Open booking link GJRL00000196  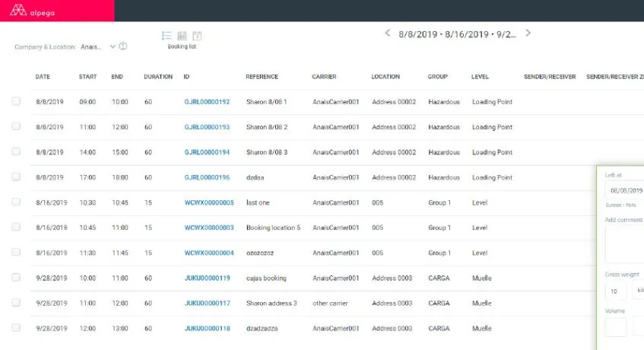pyautogui.click(x=207, y=177)
